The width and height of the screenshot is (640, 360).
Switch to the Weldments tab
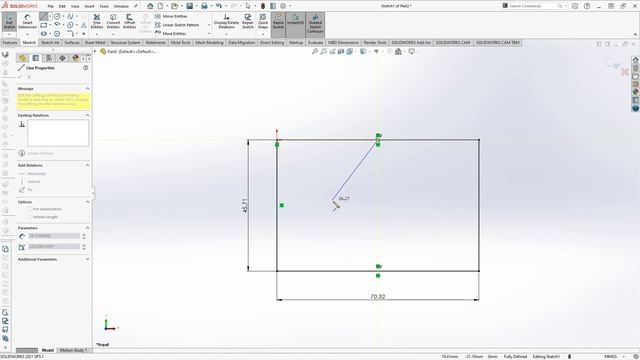click(156, 42)
